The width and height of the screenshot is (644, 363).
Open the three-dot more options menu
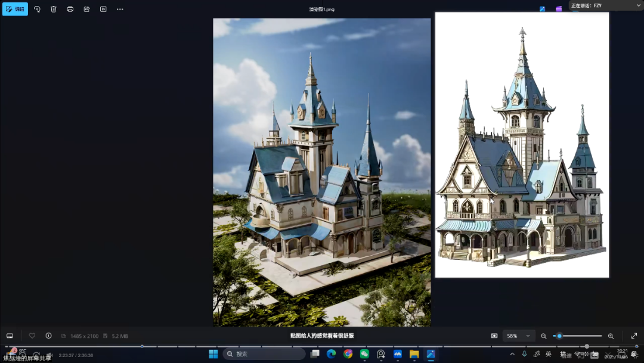tap(120, 9)
